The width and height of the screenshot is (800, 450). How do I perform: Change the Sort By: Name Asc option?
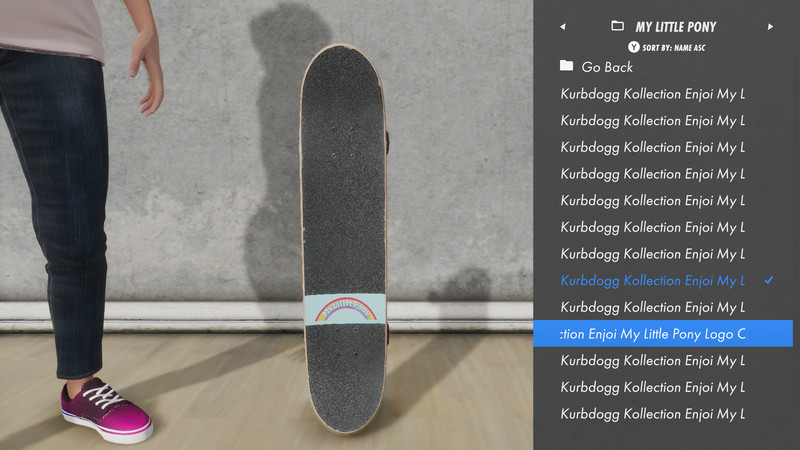[x=673, y=47]
